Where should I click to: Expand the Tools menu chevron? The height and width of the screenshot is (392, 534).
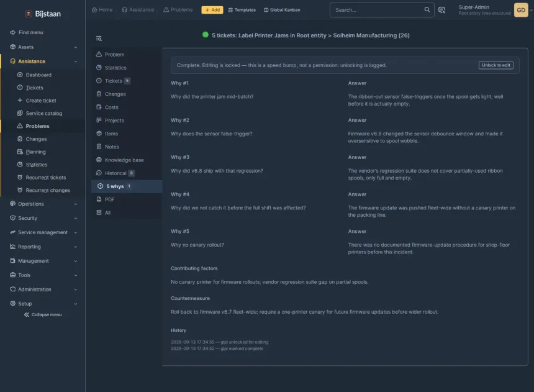[76, 275]
